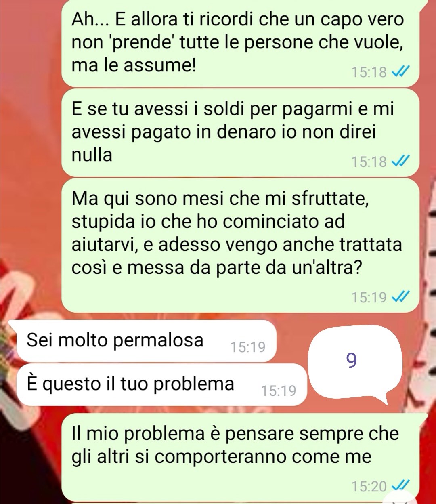
Task: Tap the blue read ticks on the 'ma le assume!' message
Action: coord(400,72)
